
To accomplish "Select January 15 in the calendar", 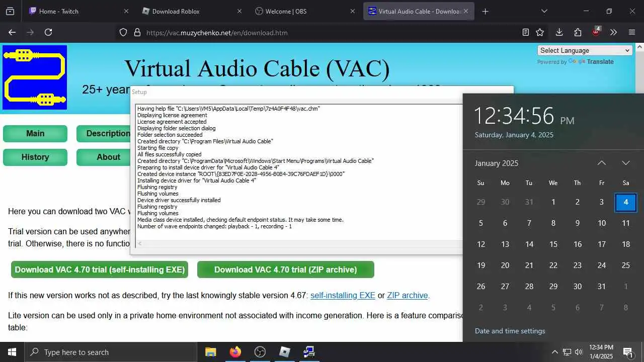I will pyautogui.click(x=553, y=244).
